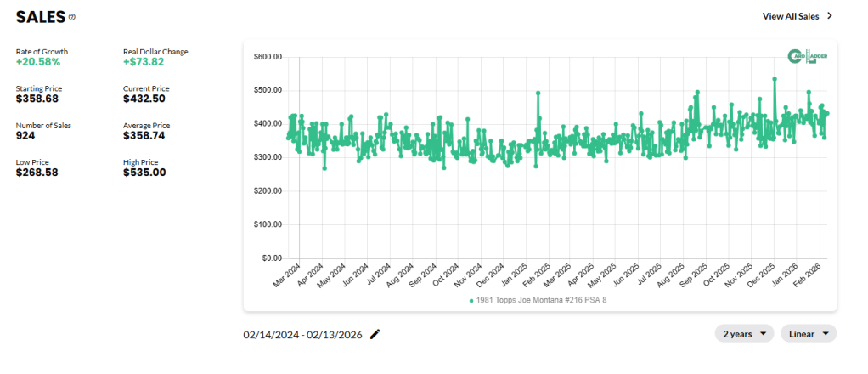Screen dimensions: 868x374
Task: Click the Card Ladder logo in the chart
Action: pos(808,57)
